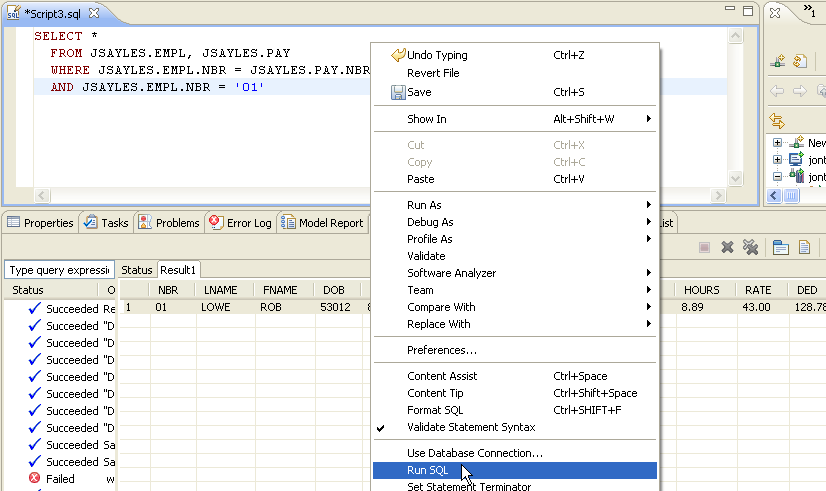Screen dimensions: 826x491
Task: Click the failed red X status icon
Action: click(x=35, y=478)
